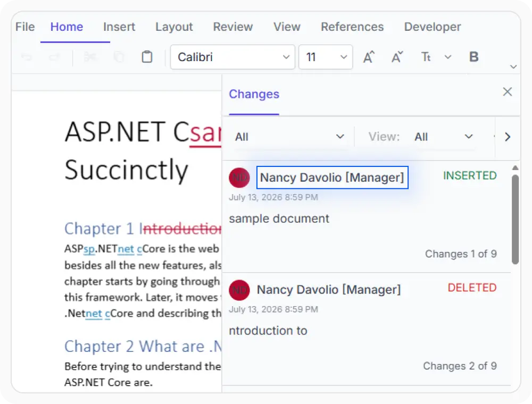Viewport: 532px width, 404px height.
Task: Click the DELETED change timestamp
Action: (x=273, y=309)
